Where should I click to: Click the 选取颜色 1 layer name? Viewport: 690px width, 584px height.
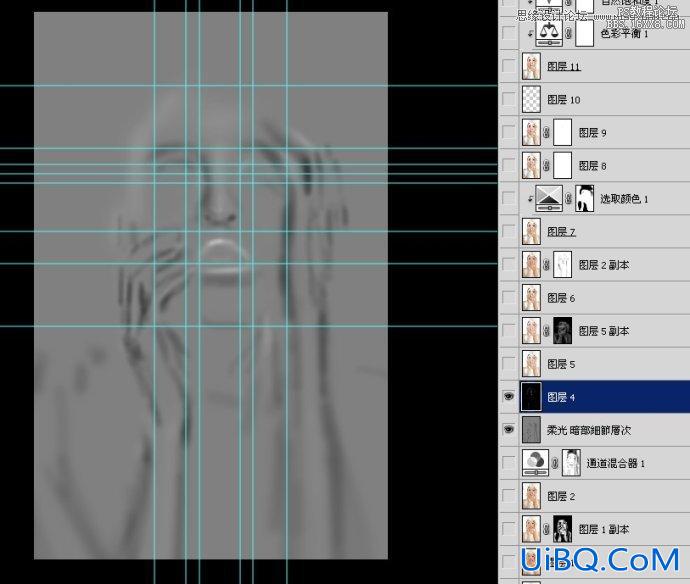click(x=624, y=199)
